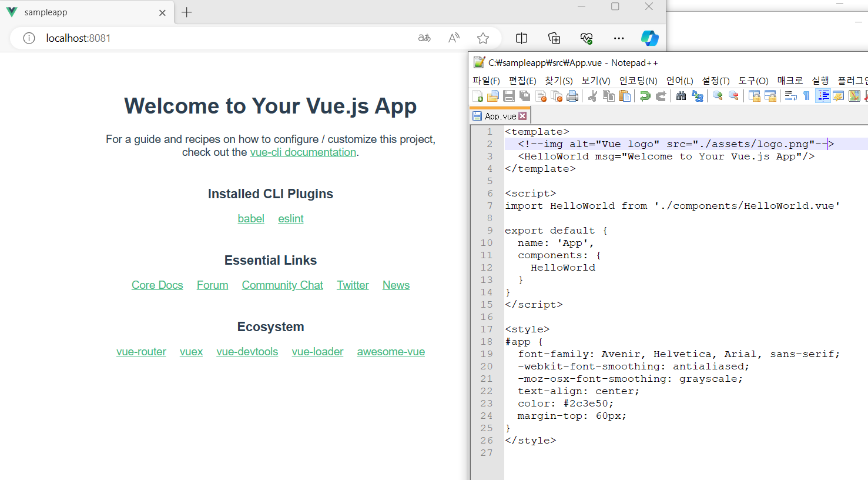The height and width of the screenshot is (480, 868).
Task: Open the 찾기(S) menu
Action: click(x=558, y=81)
